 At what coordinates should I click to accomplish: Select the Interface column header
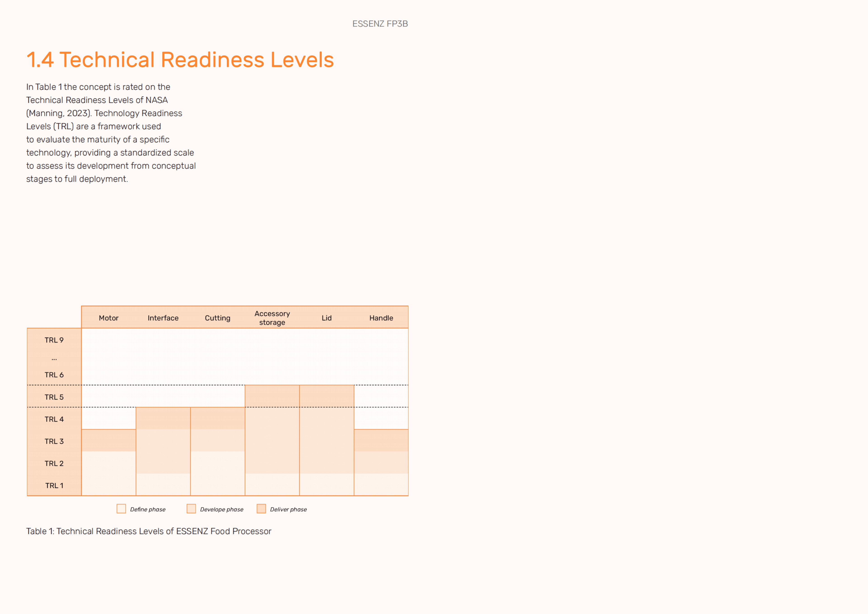pyautogui.click(x=163, y=318)
